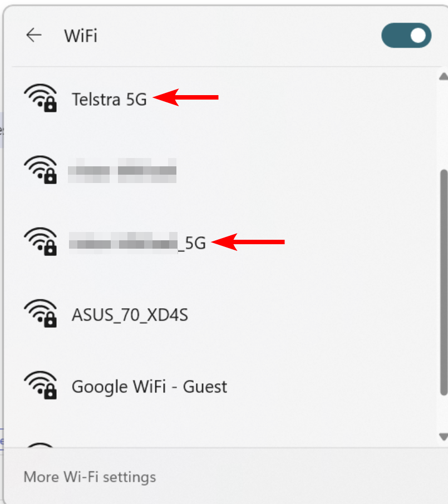Click the scrollbar down arrow

coord(444,437)
